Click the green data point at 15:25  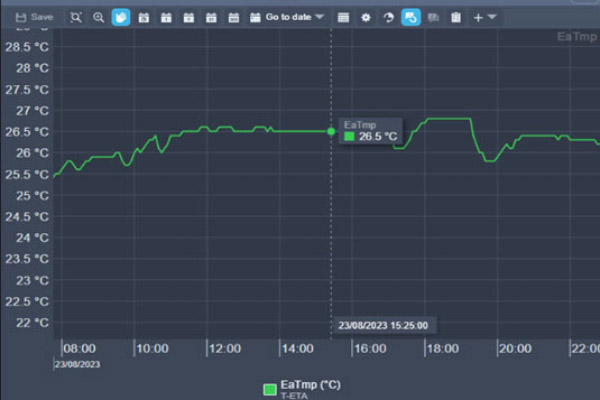331,131
